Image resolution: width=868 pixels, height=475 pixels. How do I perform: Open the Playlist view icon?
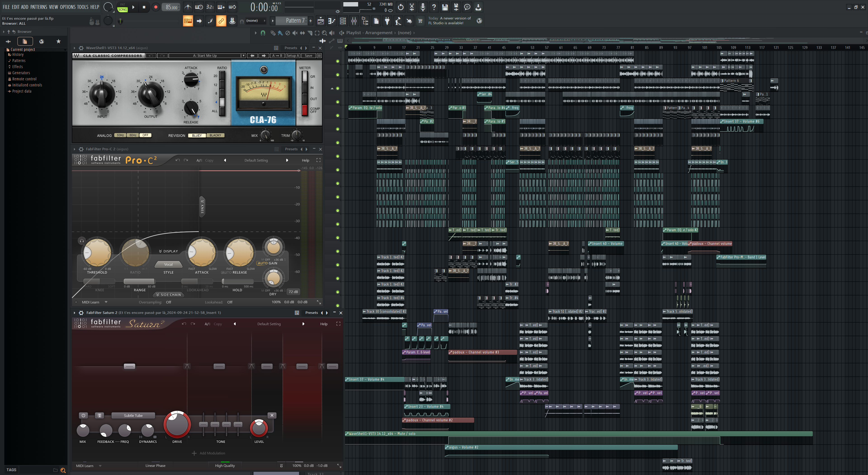tap(321, 21)
